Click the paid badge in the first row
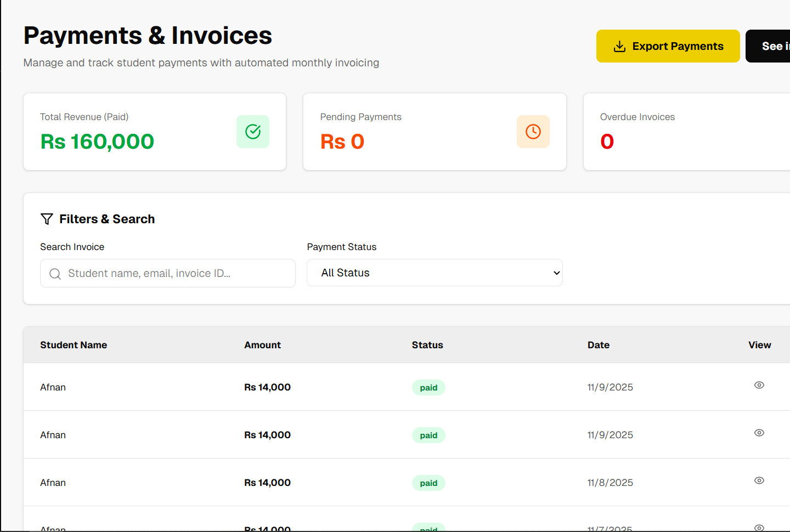 pos(428,388)
